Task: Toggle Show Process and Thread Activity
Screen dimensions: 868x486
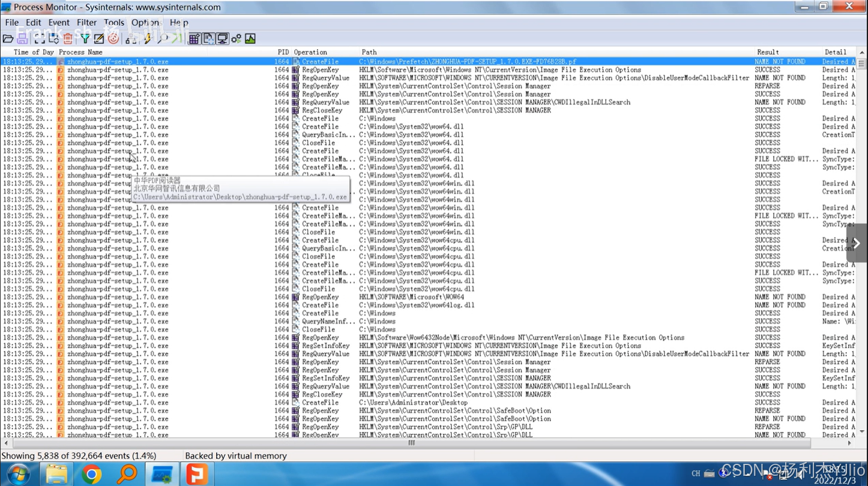Action: coord(237,38)
